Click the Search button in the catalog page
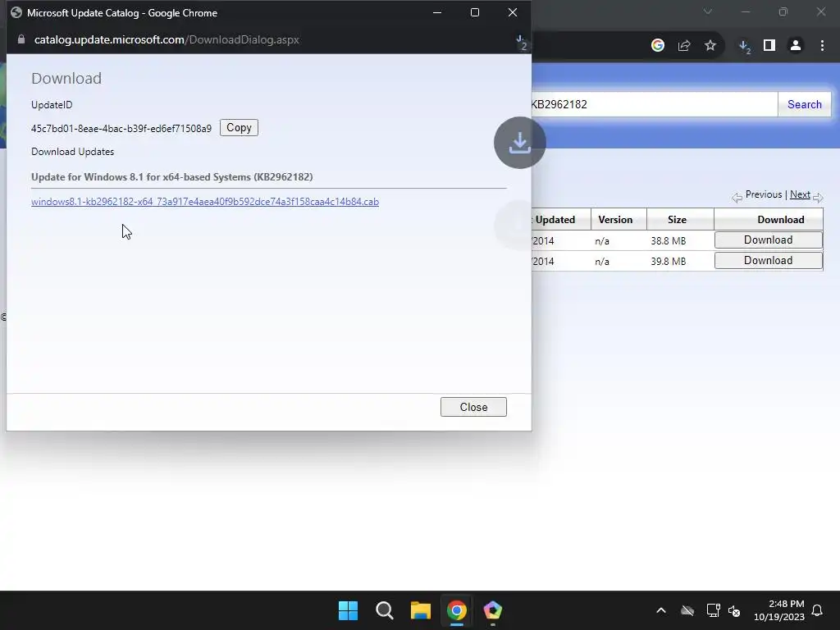 804,104
